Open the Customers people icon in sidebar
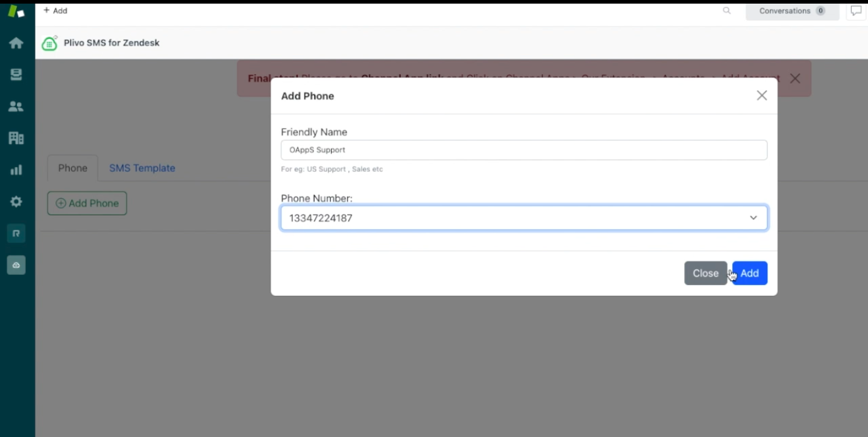 pos(16,107)
